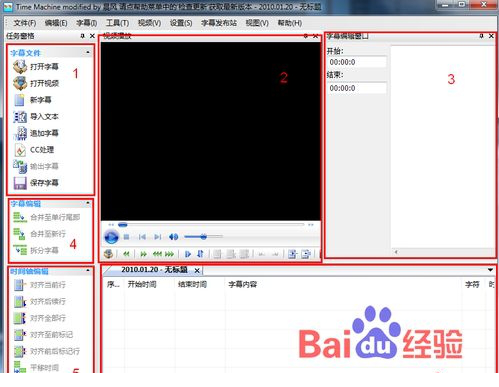Image resolution: width=499 pixels, height=387 pixels.
Task: Open the 字幕(I) menu
Action: [87, 23]
